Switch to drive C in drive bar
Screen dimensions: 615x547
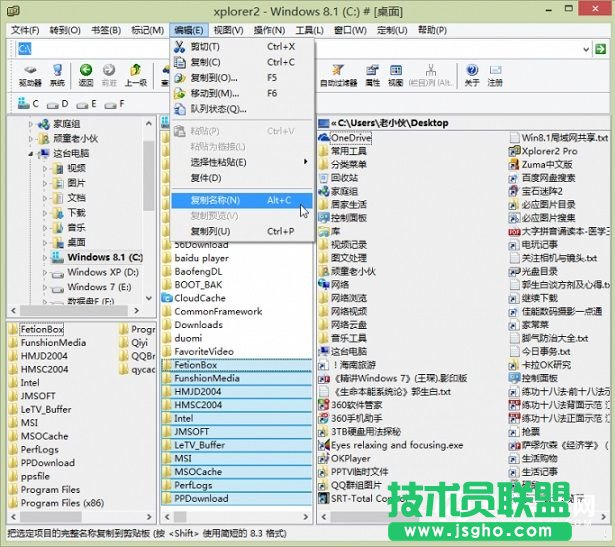tap(28, 104)
